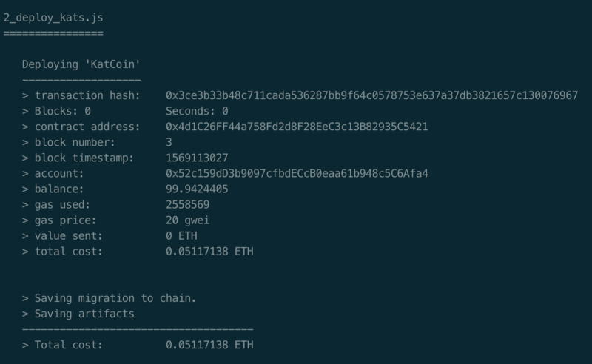Click the value sent 0 ETH
Screen dimensions: 592x364
pyautogui.click(x=181, y=235)
